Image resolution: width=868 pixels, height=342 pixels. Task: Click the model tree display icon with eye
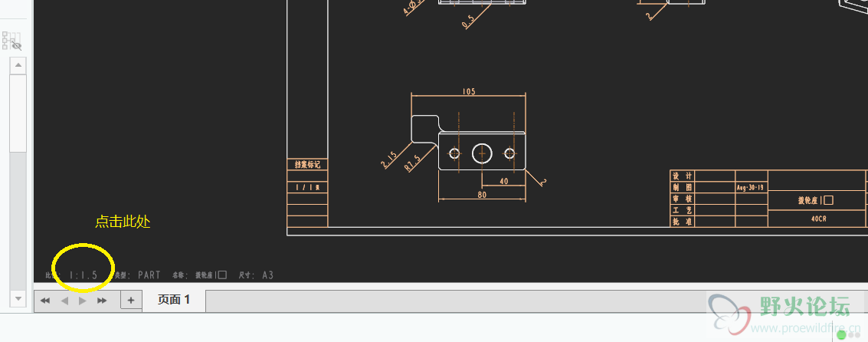pos(11,41)
